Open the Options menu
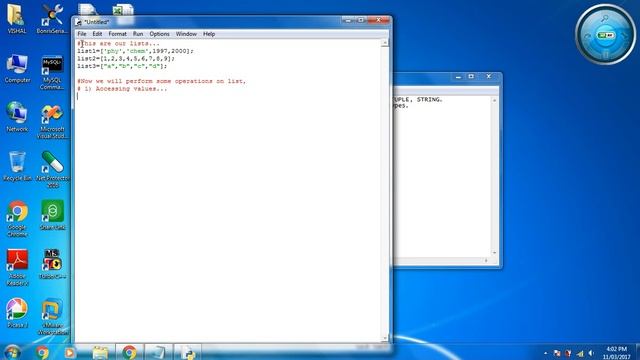The image size is (640, 360). tap(159, 34)
